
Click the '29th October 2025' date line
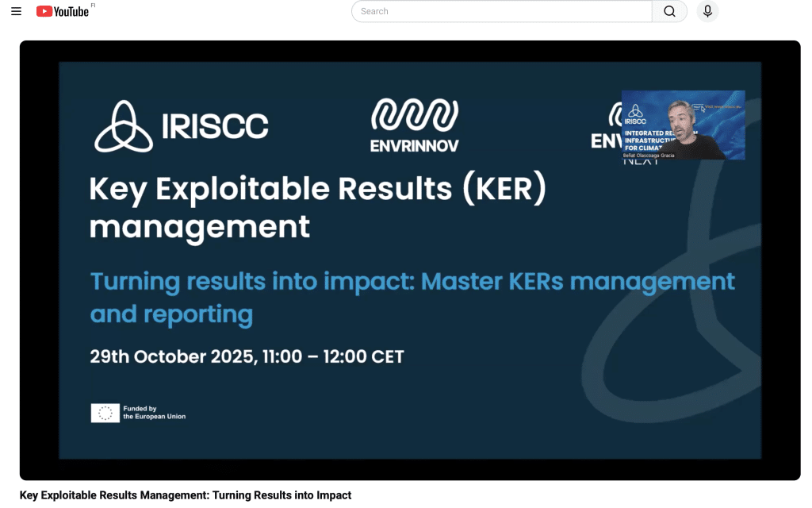(247, 356)
